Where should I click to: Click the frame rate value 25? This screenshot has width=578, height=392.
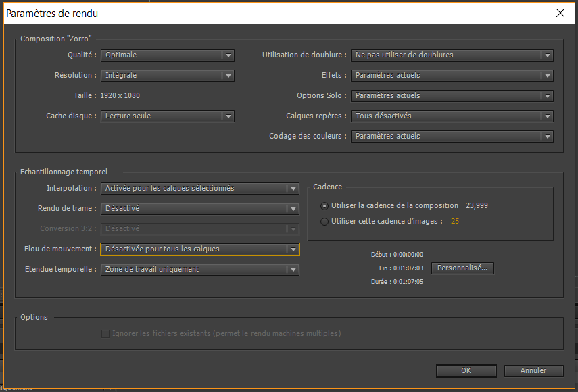tap(455, 222)
